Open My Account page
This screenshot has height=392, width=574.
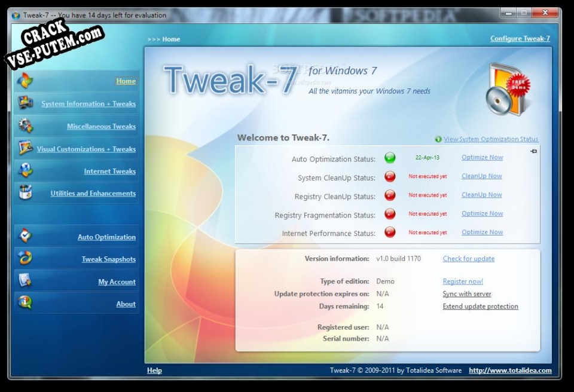point(117,282)
